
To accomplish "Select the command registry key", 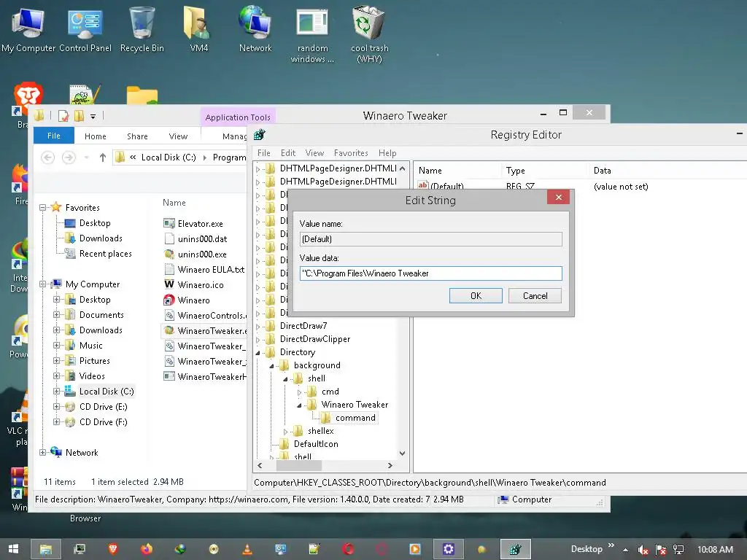I will (355, 418).
